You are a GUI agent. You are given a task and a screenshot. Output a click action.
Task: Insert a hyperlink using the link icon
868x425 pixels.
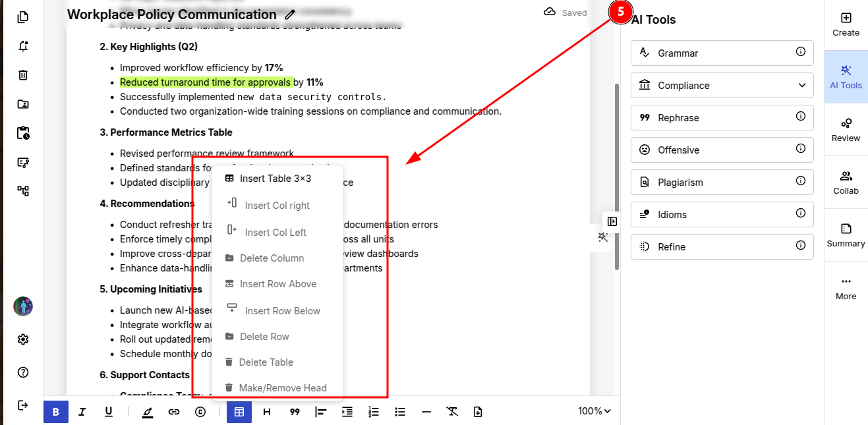pyautogui.click(x=173, y=411)
